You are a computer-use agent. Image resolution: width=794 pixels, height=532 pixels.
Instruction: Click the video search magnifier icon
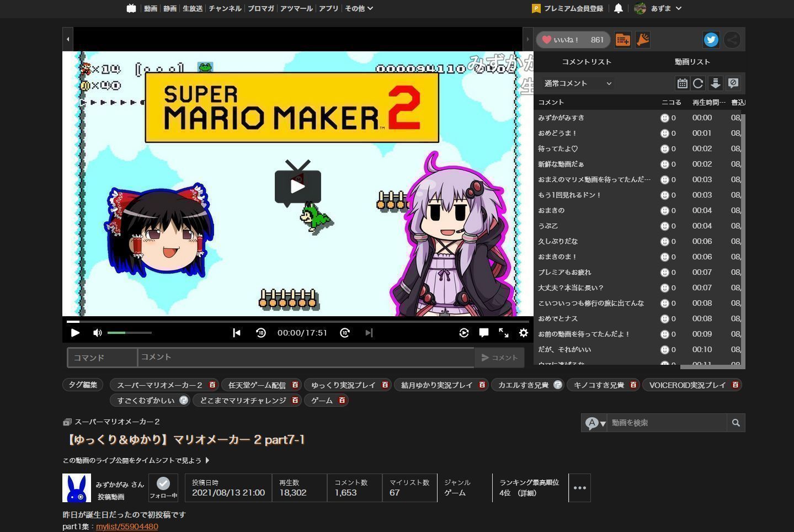point(736,423)
